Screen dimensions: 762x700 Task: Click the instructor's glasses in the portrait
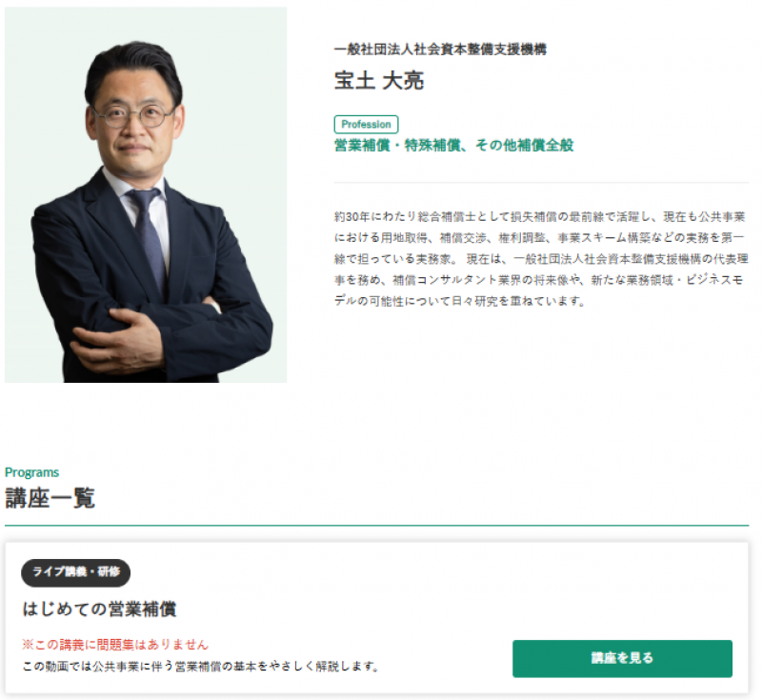point(133,115)
